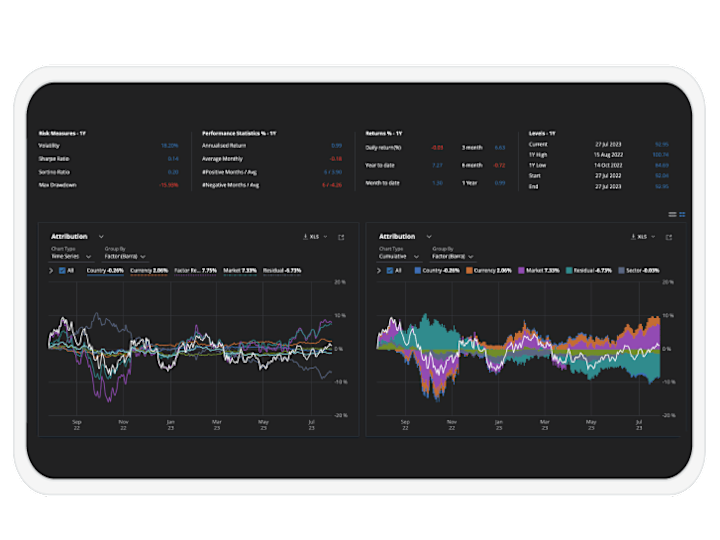Click #Negative Months / Avg label
This screenshot has height=540, width=720.
click(x=231, y=186)
